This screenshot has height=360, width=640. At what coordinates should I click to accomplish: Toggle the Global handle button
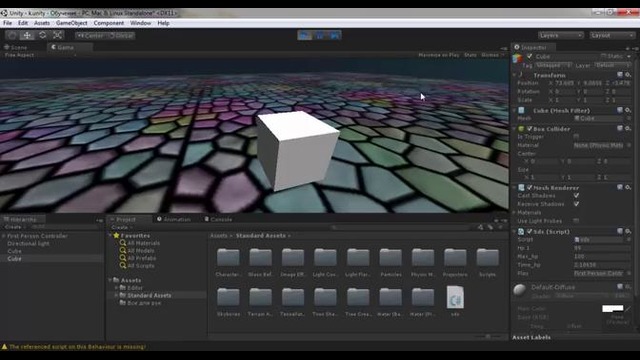pos(121,36)
